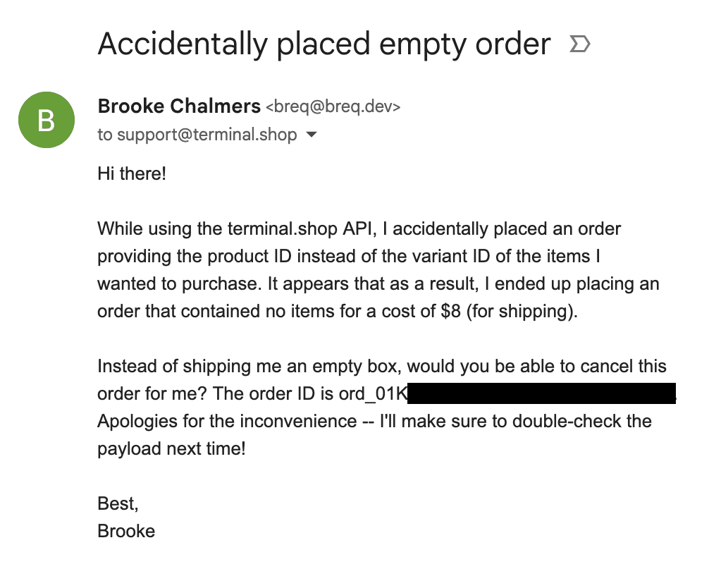Click the "(for shipping)" text
The width and height of the screenshot is (709, 588).
pos(522,312)
